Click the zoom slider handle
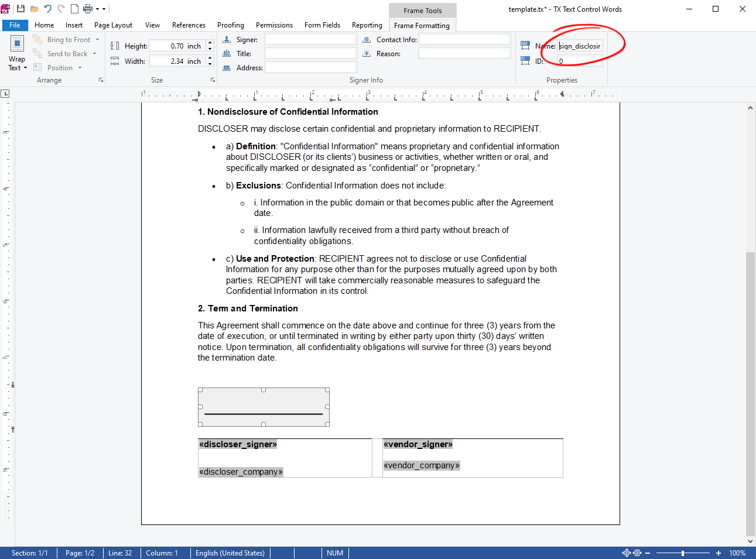This screenshot has width=756, height=559. [682, 553]
